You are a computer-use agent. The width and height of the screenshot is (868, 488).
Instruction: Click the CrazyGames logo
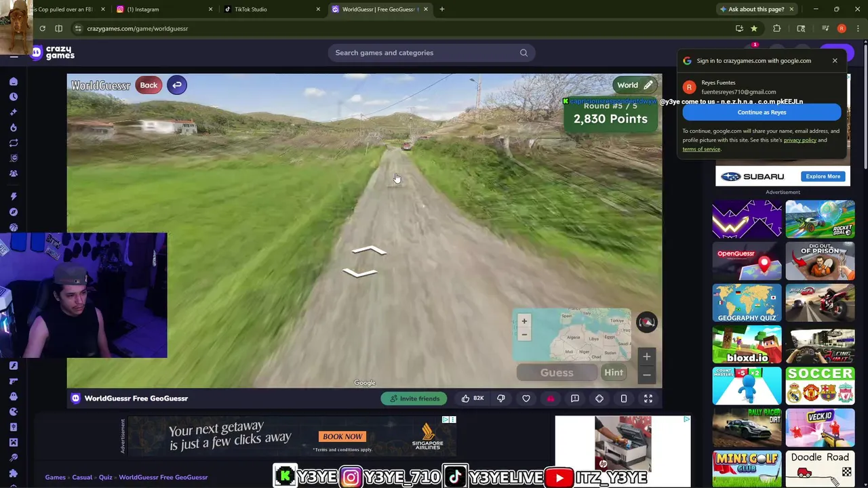52,53
